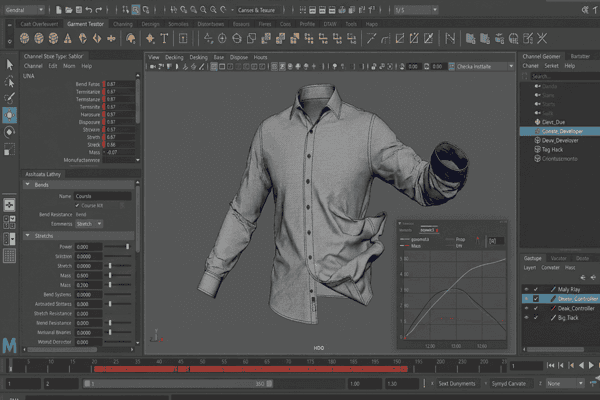Viewport: 600px width, 400px height.
Task: Collapse the Stretchs section
Action: 28,236
